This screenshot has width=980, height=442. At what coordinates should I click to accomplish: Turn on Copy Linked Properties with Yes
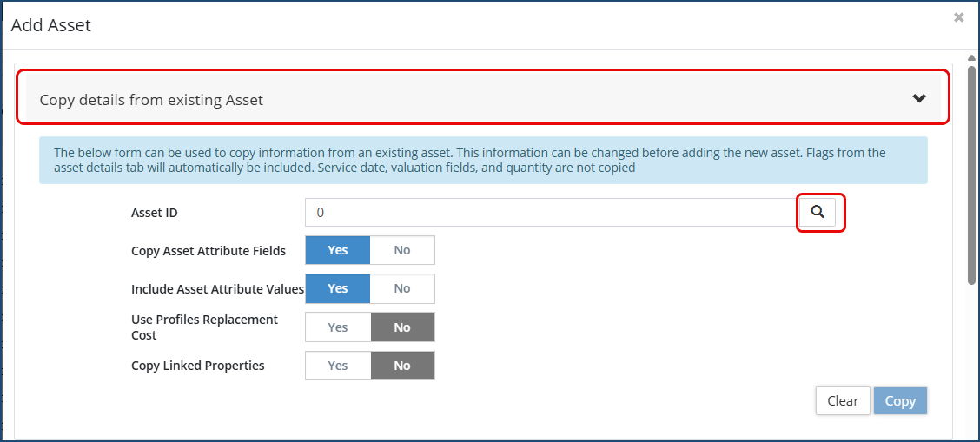(x=338, y=366)
